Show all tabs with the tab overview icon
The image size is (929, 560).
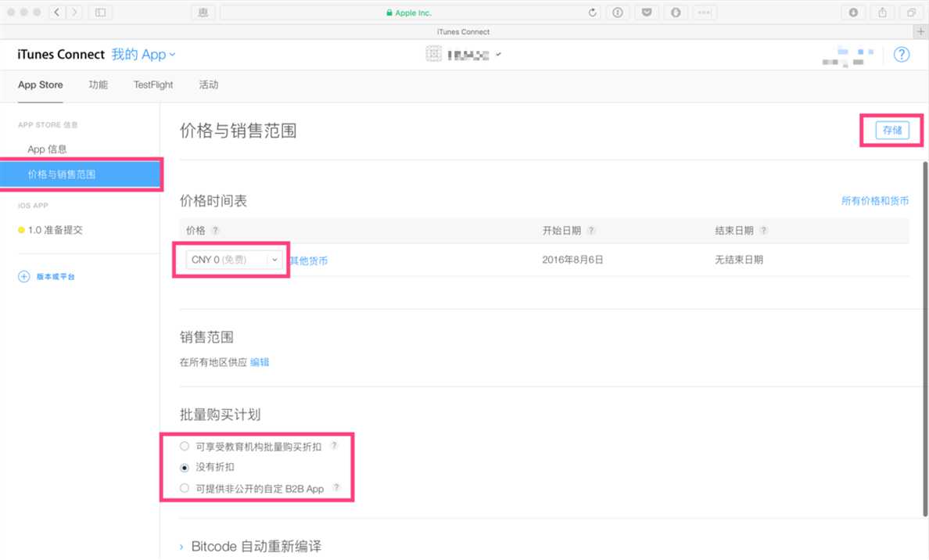(x=911, y=12)
